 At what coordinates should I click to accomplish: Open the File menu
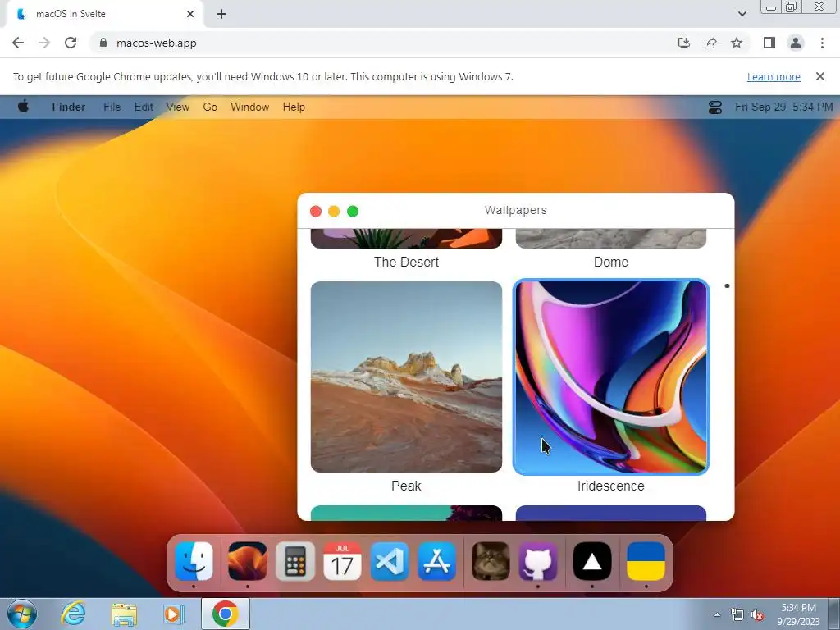point(112,107)
